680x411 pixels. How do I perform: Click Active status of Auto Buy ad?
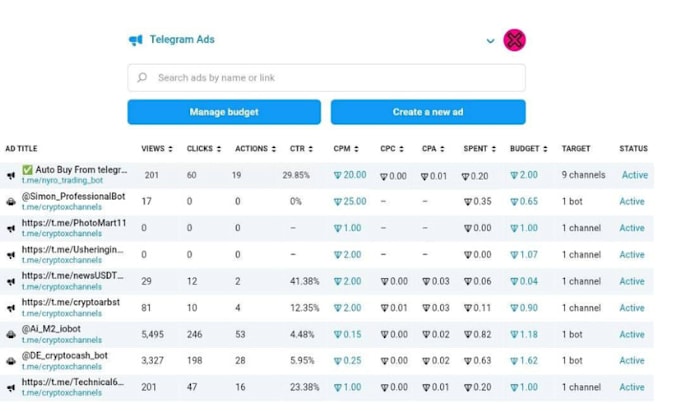[x=635, y=175]
